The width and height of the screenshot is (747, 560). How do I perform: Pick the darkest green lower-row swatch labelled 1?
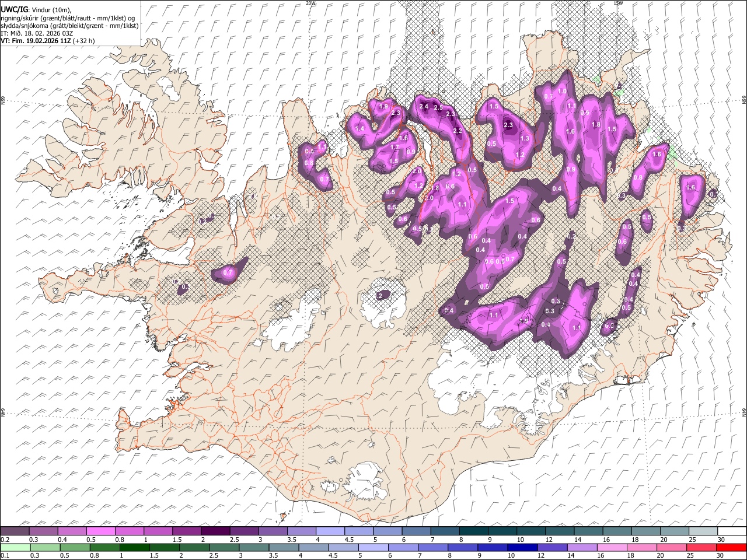pyautogui.click(x=134, y=547)
